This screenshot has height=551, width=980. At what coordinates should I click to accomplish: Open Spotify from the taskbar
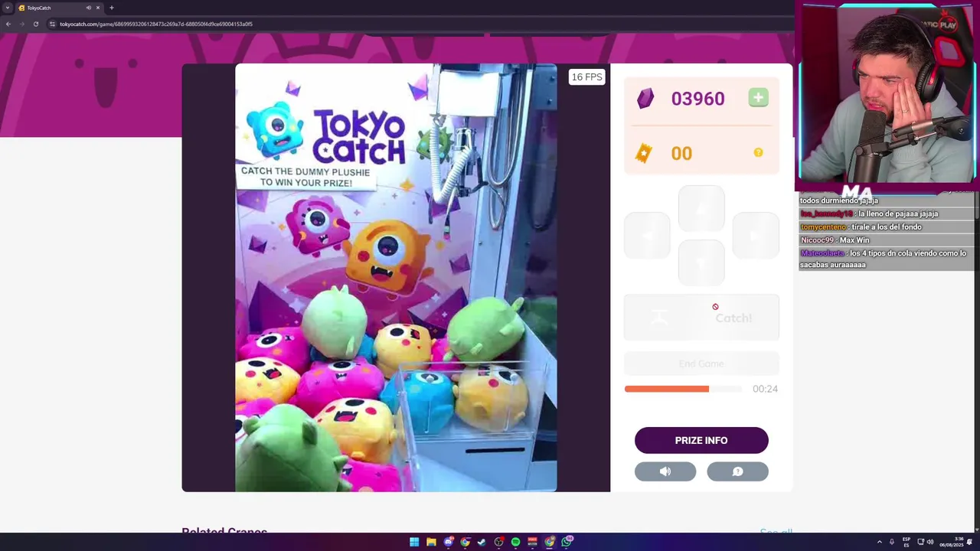515,542
